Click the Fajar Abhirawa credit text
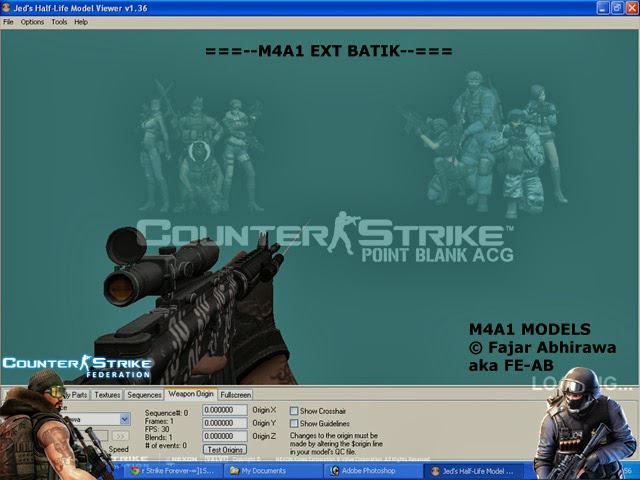The height and width of the screenshot is (480, 640). [542, 347]
